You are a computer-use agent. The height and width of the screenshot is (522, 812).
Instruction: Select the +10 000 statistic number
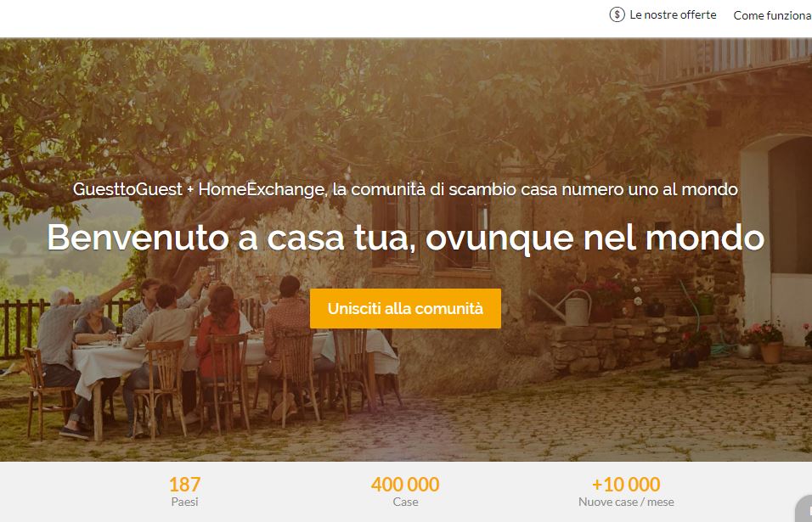(626, 485)
